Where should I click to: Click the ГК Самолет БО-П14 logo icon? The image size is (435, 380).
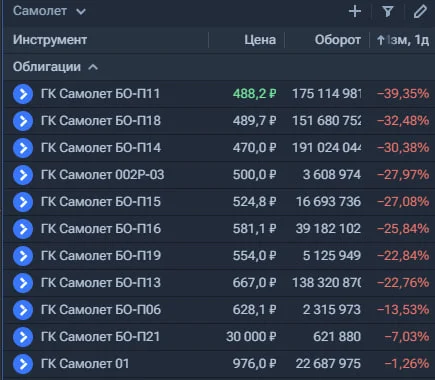pos(23,148)
